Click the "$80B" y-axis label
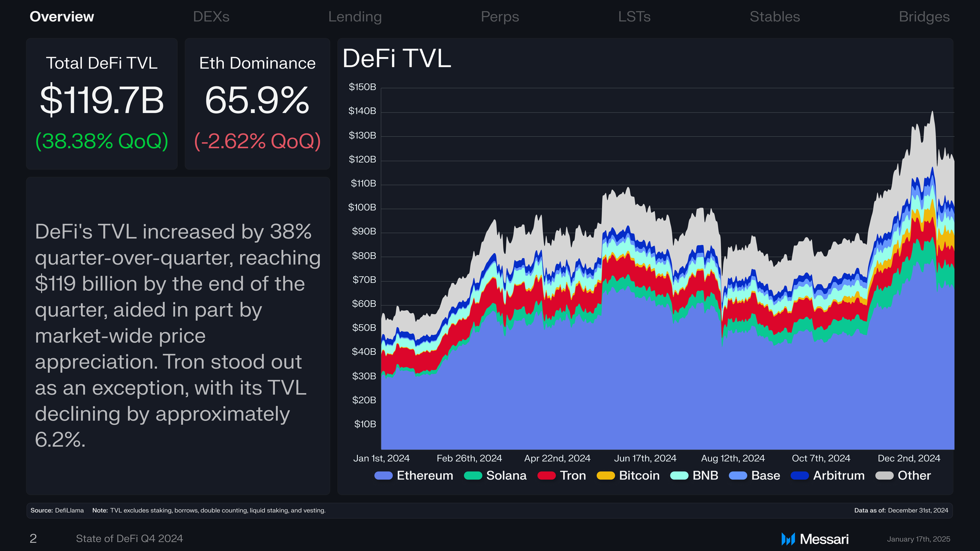This screenshot has height=551, width=980. 364,256
